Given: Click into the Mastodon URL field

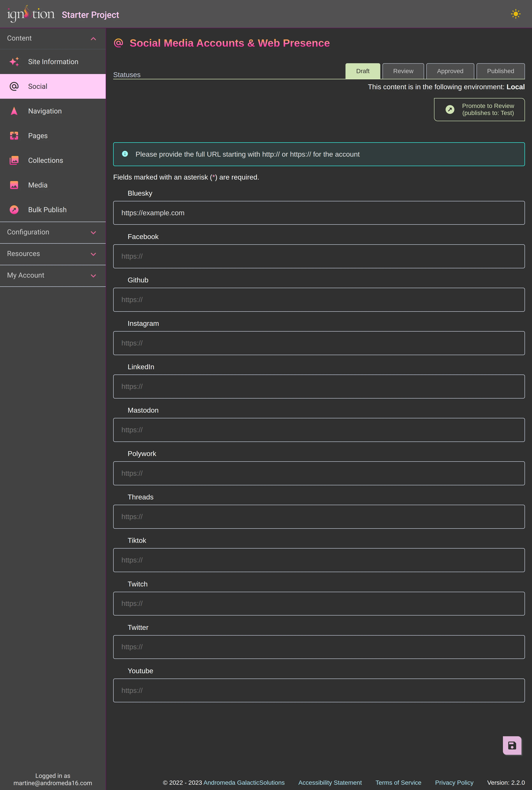Looking at the screenshot, I should point(319,430).
